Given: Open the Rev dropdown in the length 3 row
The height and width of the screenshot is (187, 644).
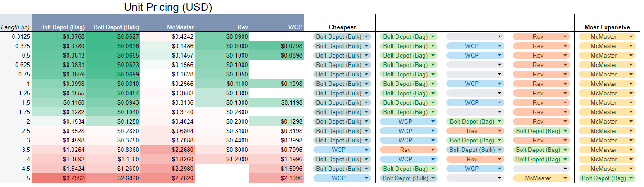Looking at the screenshot, I should pos(541,140).
